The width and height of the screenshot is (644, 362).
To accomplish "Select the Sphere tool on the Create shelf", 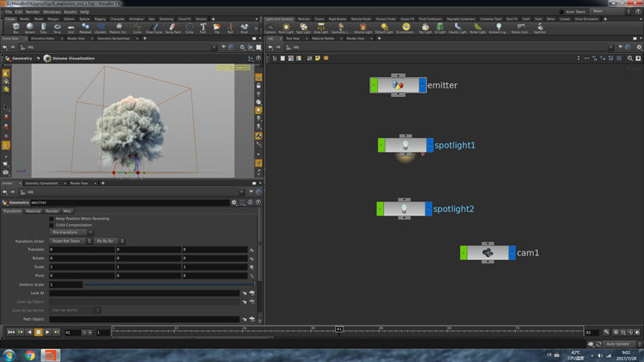I will click(x=30, y=27).
